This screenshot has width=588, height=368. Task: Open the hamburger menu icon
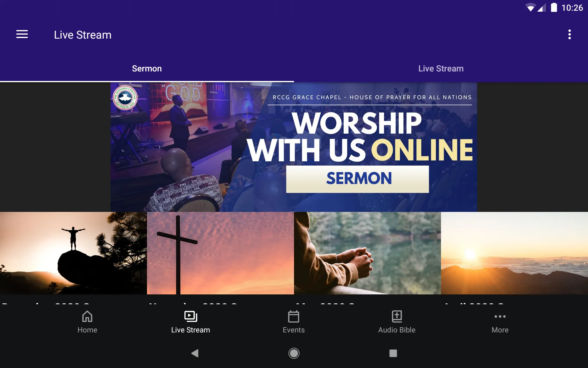pos(22,34)
